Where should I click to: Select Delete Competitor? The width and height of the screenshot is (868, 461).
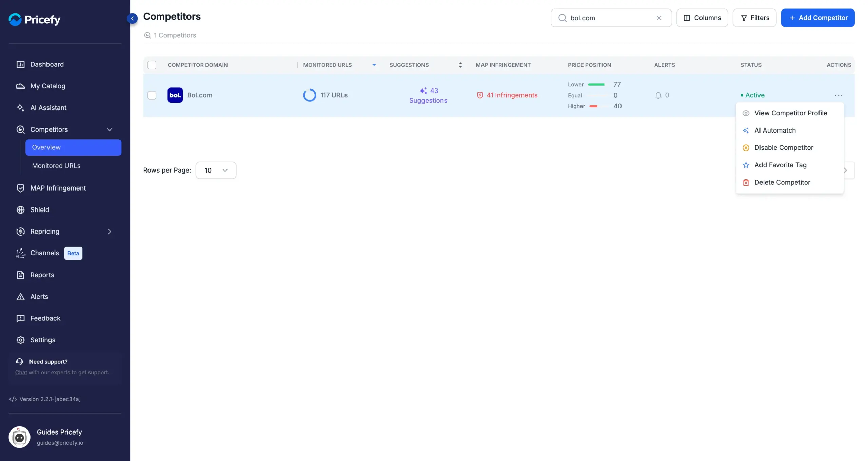click(x=790, y=182)
